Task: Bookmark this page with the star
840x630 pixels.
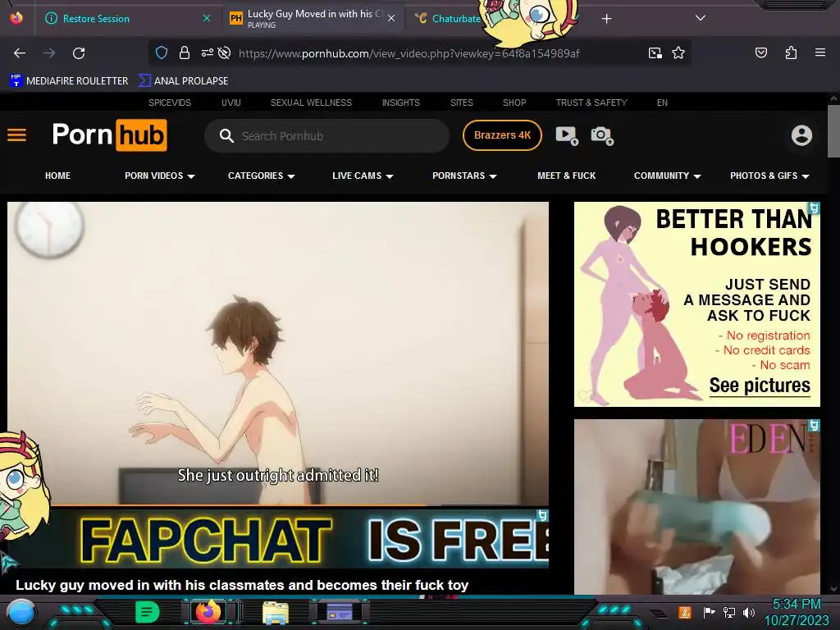Action: [x=678, y=52]
